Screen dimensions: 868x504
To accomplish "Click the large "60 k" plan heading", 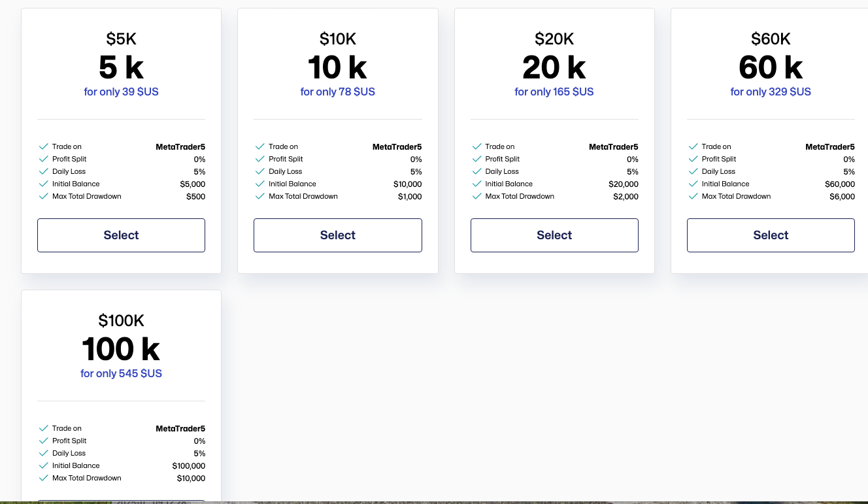I will click(771, 67).
